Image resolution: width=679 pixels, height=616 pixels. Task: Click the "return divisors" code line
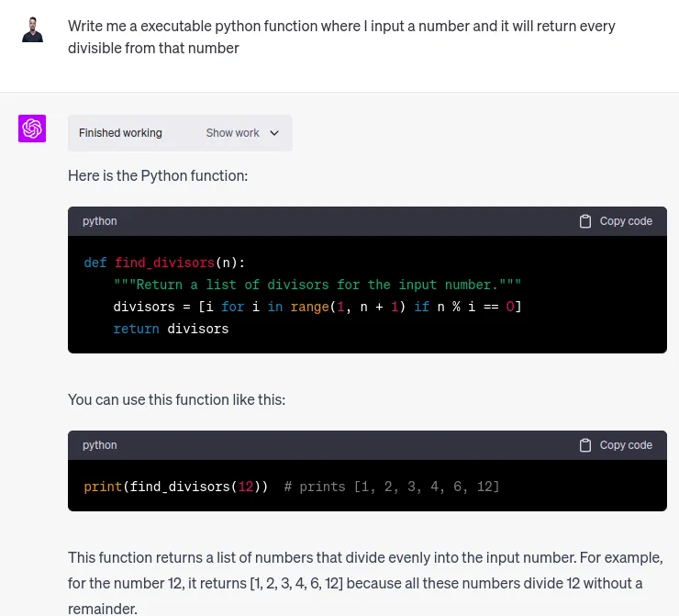tap(171, 329)
